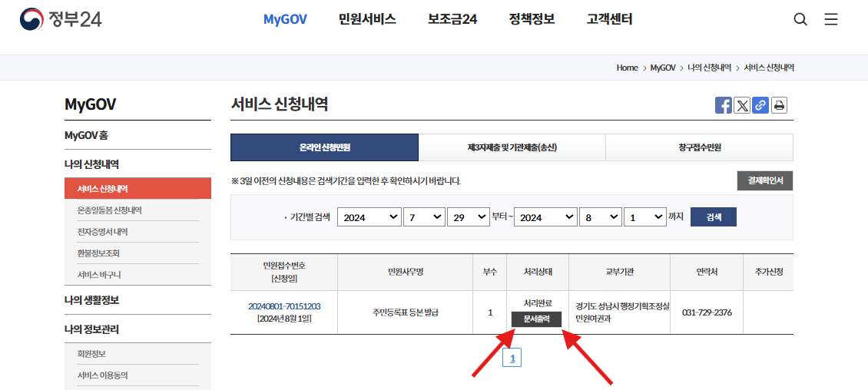This screenshot has height=390, width=868.
Task: Open 고객센터 top menu
Action: click(609, 20)
